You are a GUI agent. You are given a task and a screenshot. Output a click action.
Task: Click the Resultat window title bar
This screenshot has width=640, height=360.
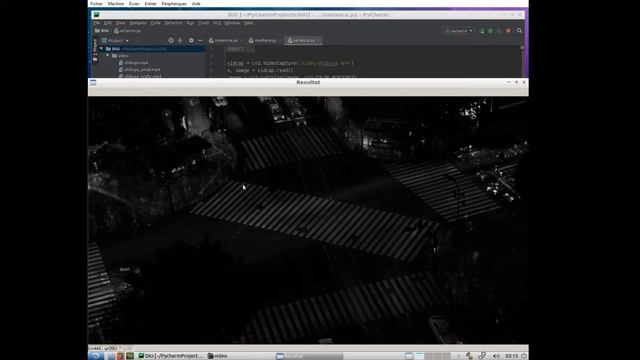point(308,82)
